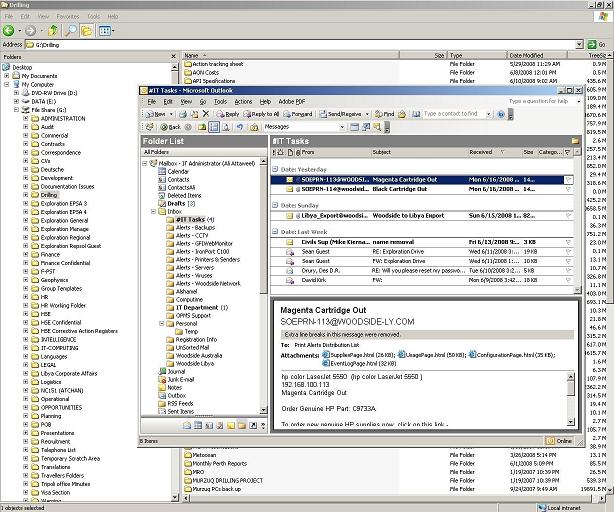Click the Print icon in Outlook toolbar

click(182, 114)
